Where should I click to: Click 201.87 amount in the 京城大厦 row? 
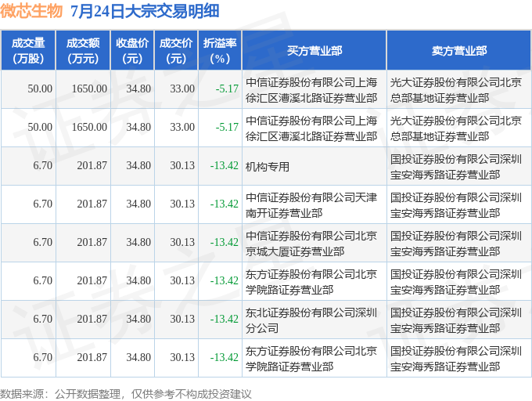click(x=92, y=243)
